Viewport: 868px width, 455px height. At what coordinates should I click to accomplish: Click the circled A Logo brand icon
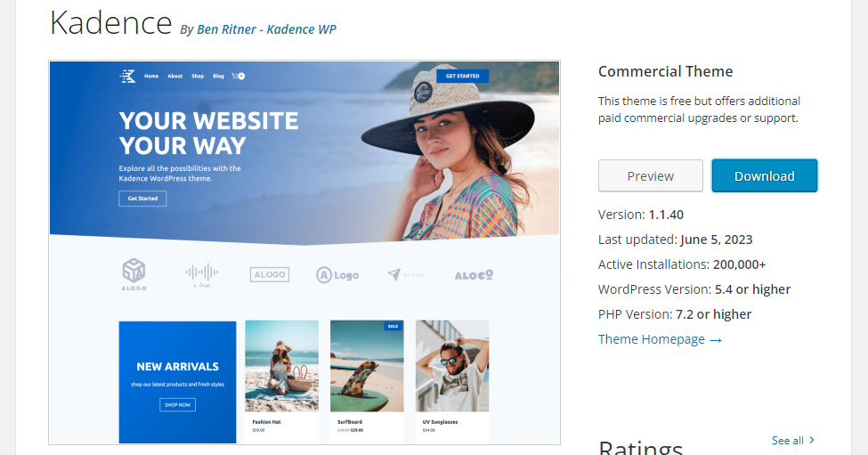[x=337, y=275]
